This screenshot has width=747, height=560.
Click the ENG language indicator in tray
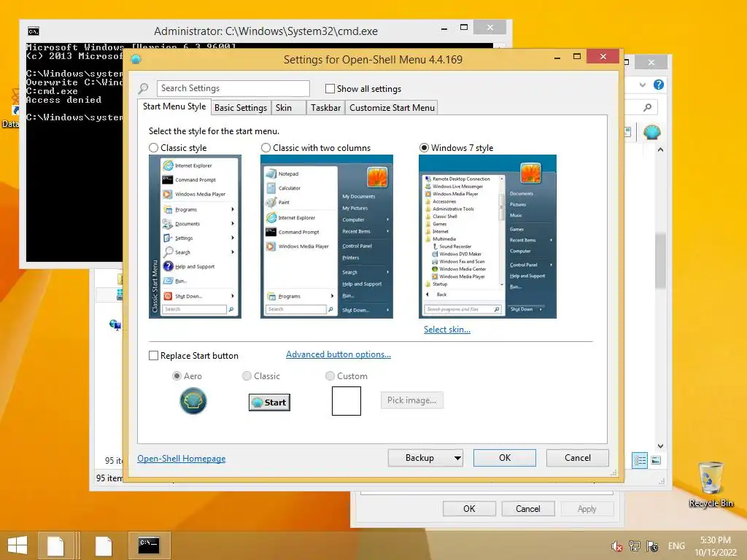(x=676, y=546)
